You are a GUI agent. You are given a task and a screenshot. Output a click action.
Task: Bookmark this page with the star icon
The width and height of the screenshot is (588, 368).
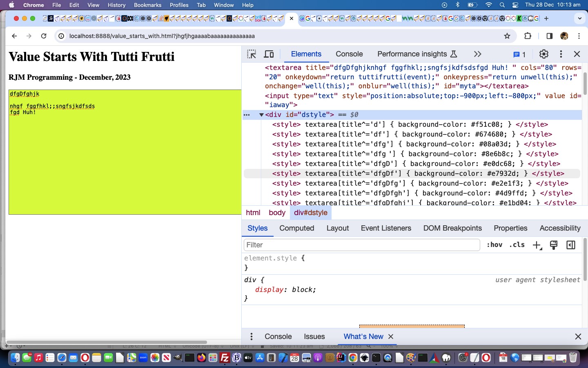coord(507,36)
